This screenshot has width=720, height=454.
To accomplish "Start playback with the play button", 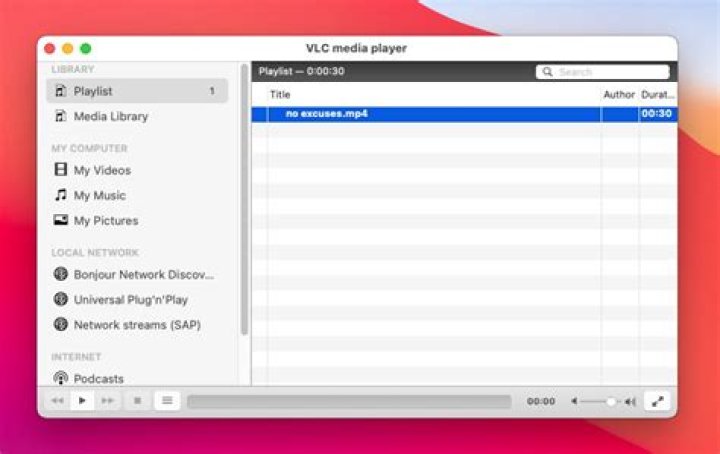I will (x=82, y=401).
